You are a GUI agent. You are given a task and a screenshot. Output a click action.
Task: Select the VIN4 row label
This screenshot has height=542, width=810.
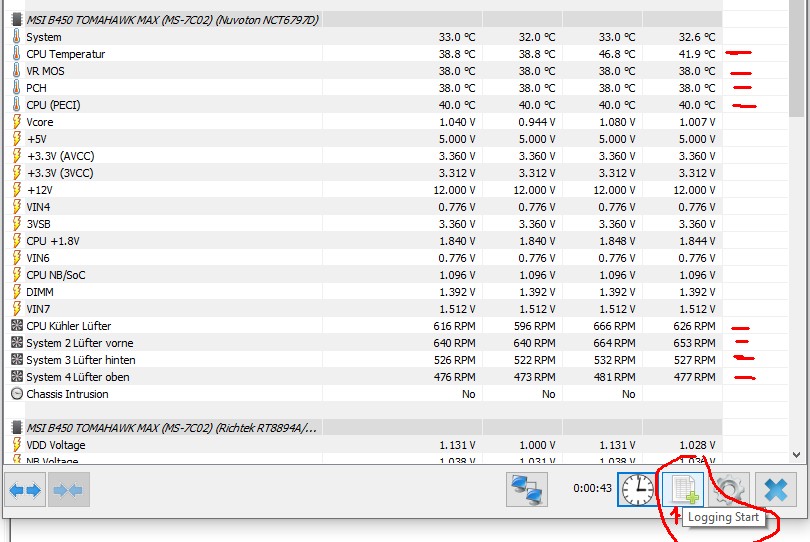(x=38, y=207)
